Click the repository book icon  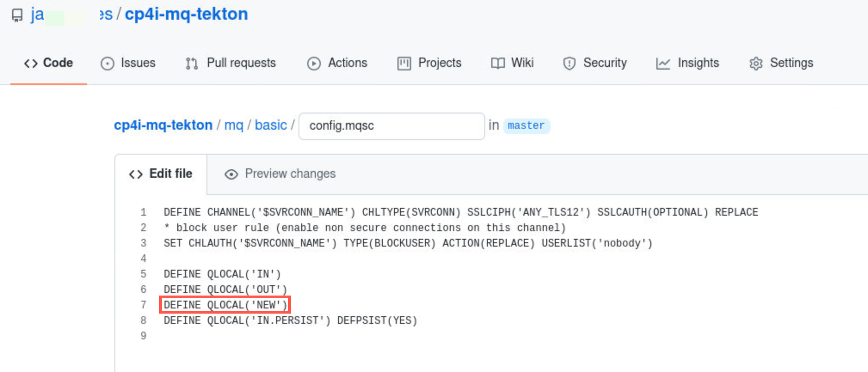pos(17,15)
